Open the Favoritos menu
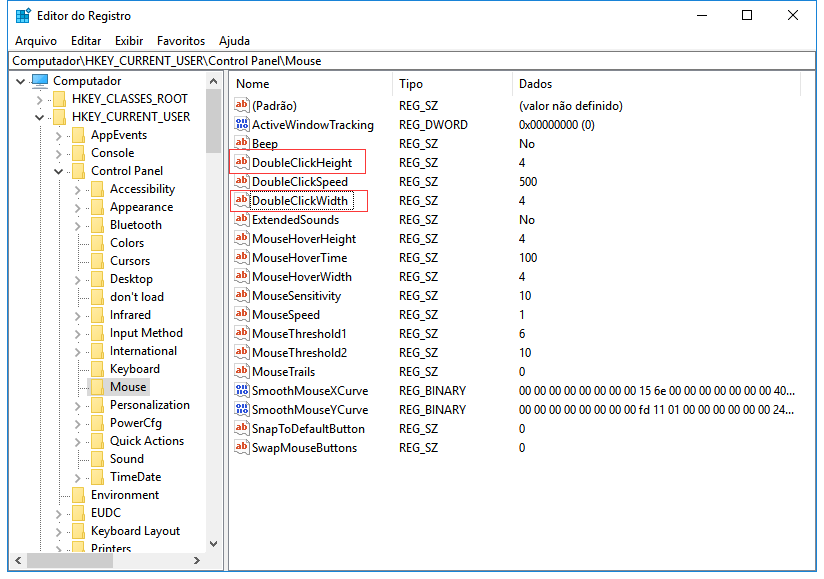 coord(181,41)
